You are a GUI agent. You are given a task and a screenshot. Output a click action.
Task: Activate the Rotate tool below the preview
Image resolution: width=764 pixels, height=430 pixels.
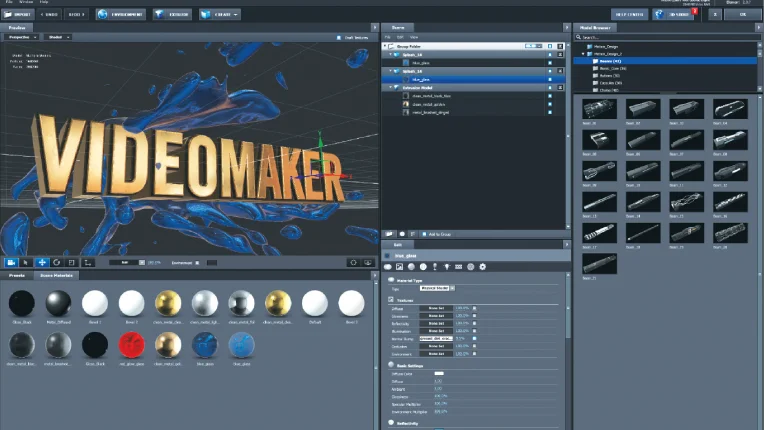[57, 262]
